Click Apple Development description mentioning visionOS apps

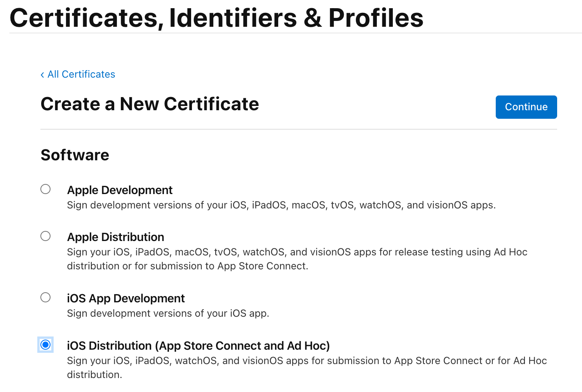pyautogui.click(x=281, y=205)
